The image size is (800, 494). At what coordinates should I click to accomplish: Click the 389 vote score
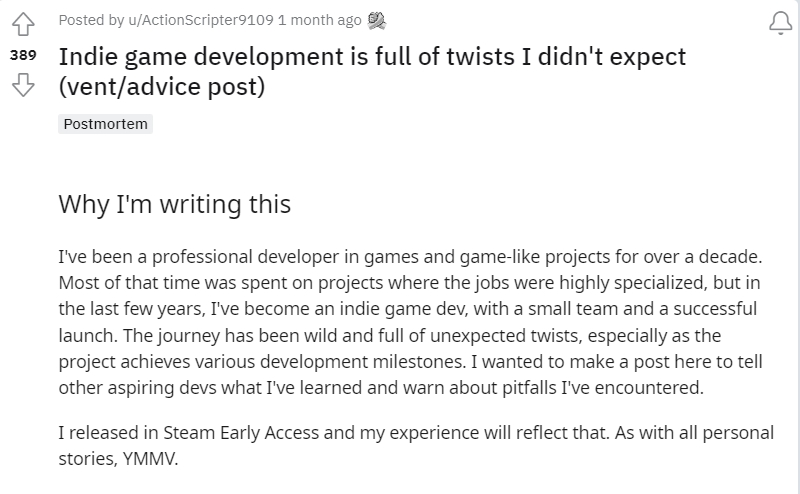pyautogui.click(x=23, y=55)
